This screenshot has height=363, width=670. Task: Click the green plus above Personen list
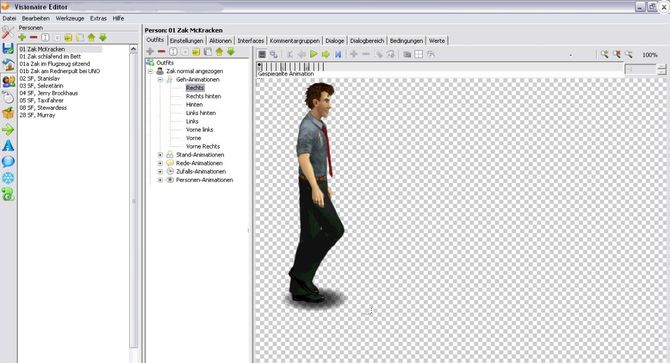coord(22,38)
